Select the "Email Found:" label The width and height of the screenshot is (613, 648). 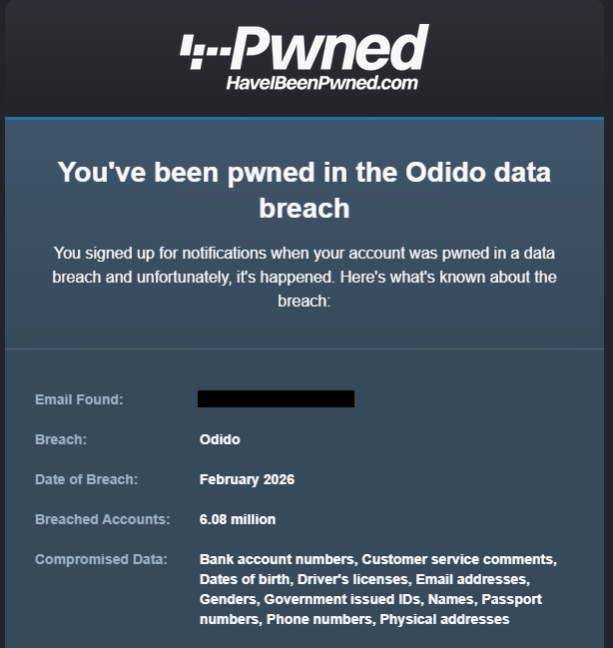pyautogui.click(x=79, y=400)
